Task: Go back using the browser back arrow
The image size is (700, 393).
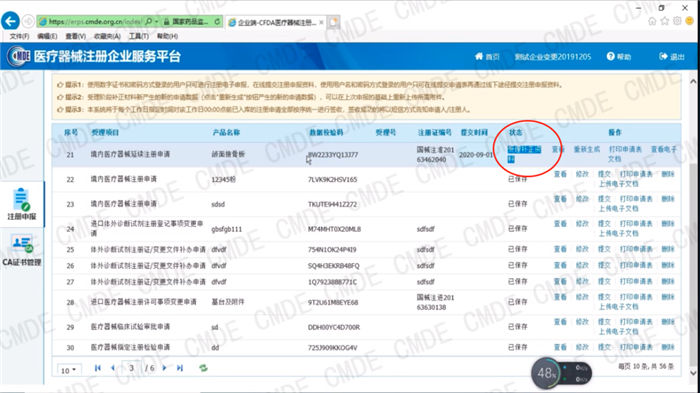Action: pyautogui.click(x=10, y=21)
